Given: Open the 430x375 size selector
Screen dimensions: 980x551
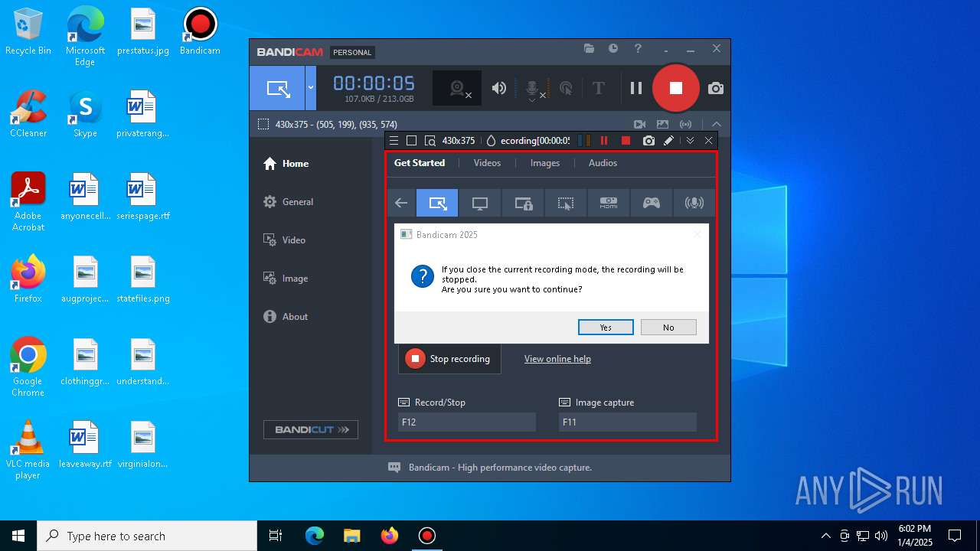Looking at the screenshot, I should coord(459,141).
